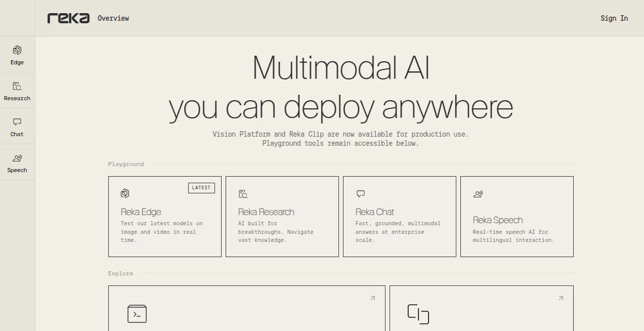This screenshot has height=331, width=644.
Task: Click the Reka logo in the header
Action: click(68, 18)
